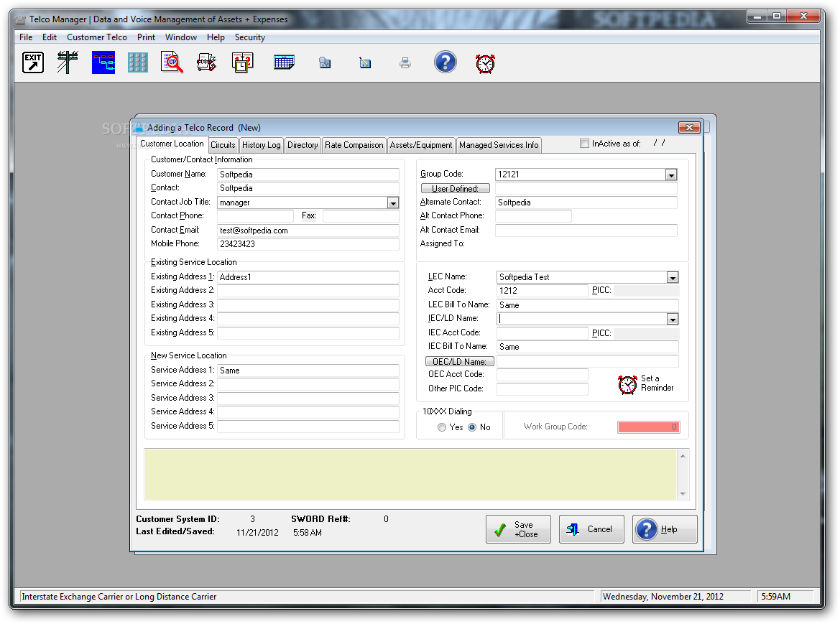Image resolution: width=840 pixels, height=624 pixels.
Task: Click the gray keypad grid toolbar icon
Action: [x=138, y=62]
